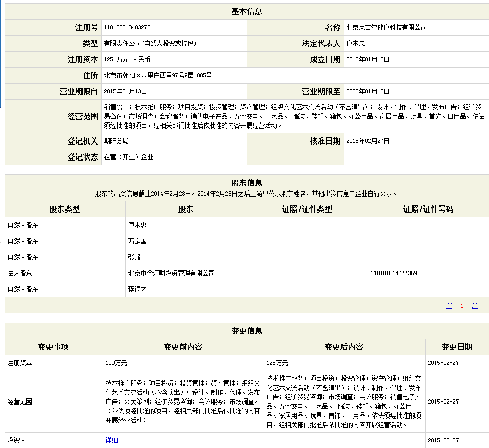Viewport: 489px width, 448px height.
Task: Select page number 1 in shareholder pager
Action: click(x=462, y=306)
